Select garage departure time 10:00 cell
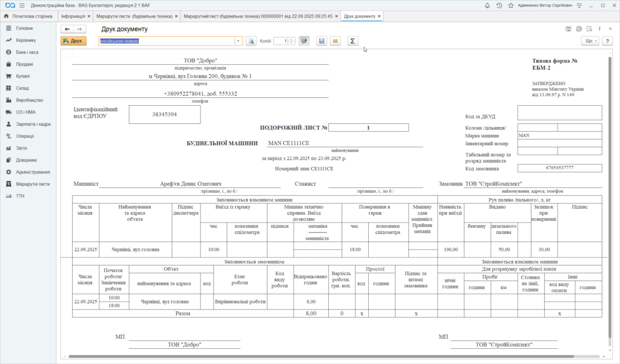 click(214, 250)
